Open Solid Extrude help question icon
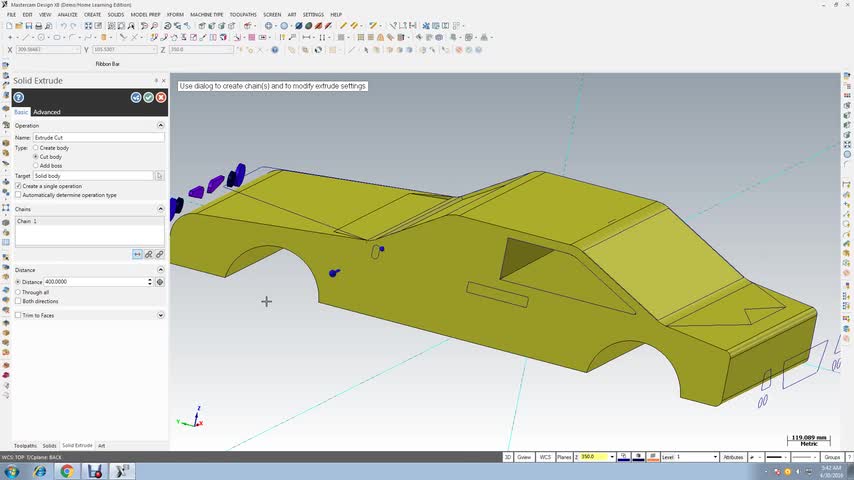The image size is (854, 480). (x=19, y=98)
